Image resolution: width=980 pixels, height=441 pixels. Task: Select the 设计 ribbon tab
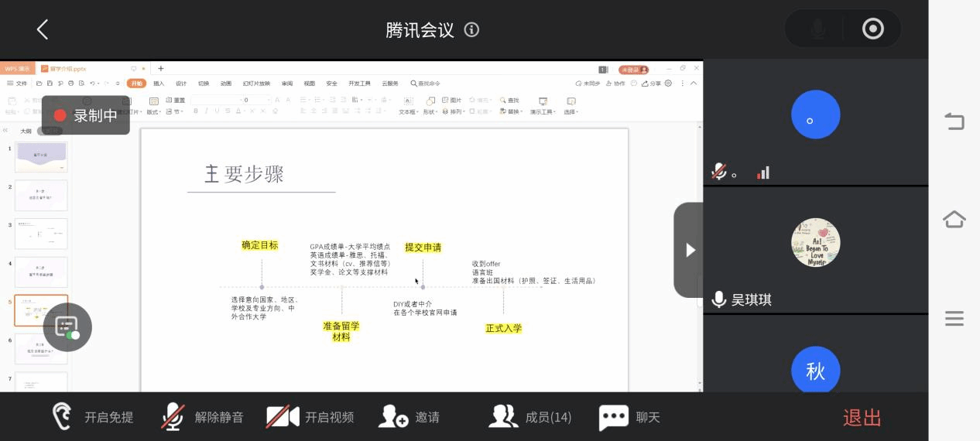point(181,84)
